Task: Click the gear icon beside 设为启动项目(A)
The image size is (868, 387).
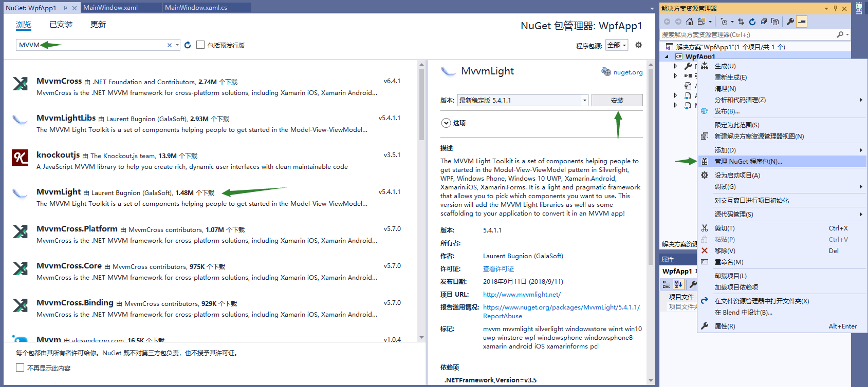Action: (705, 175)
